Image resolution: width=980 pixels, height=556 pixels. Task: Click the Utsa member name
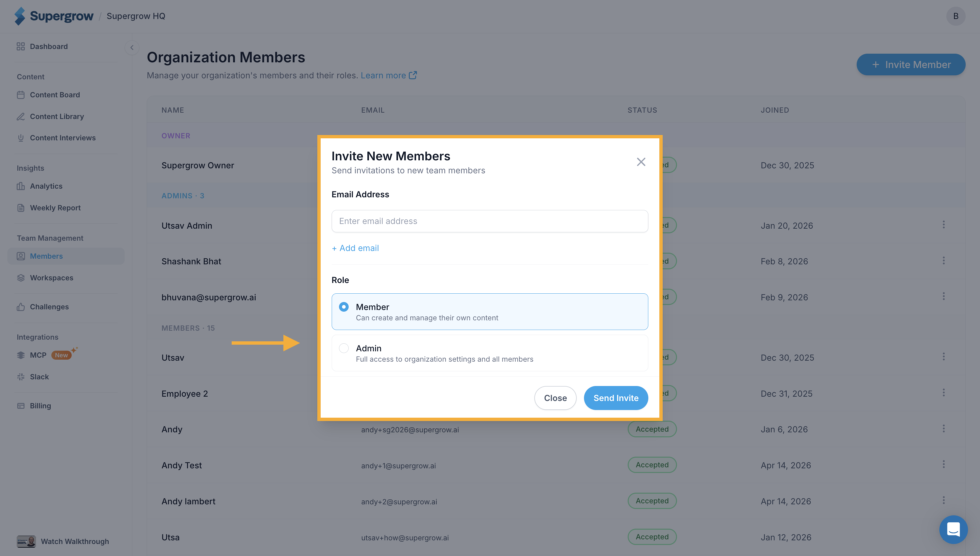[x=170, y=537]
